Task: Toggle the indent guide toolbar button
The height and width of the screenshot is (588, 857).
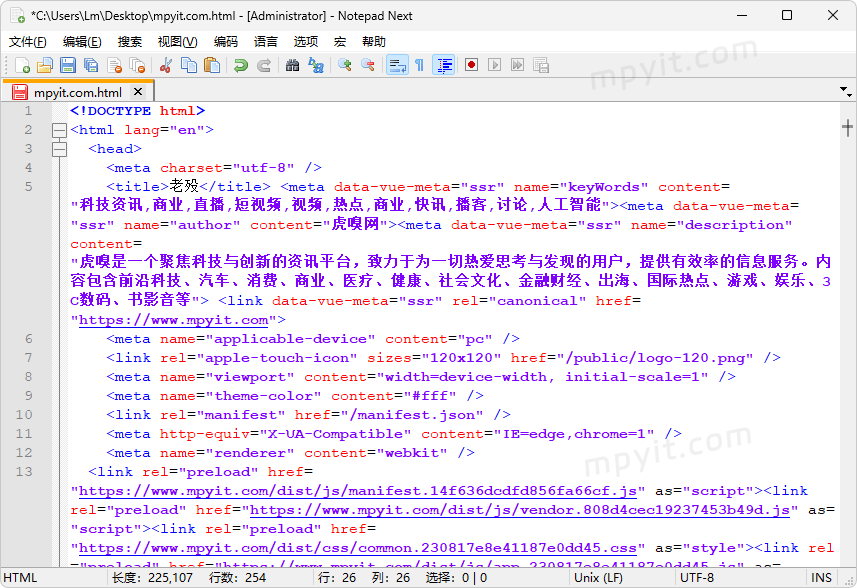Action: tap(444, 65)
